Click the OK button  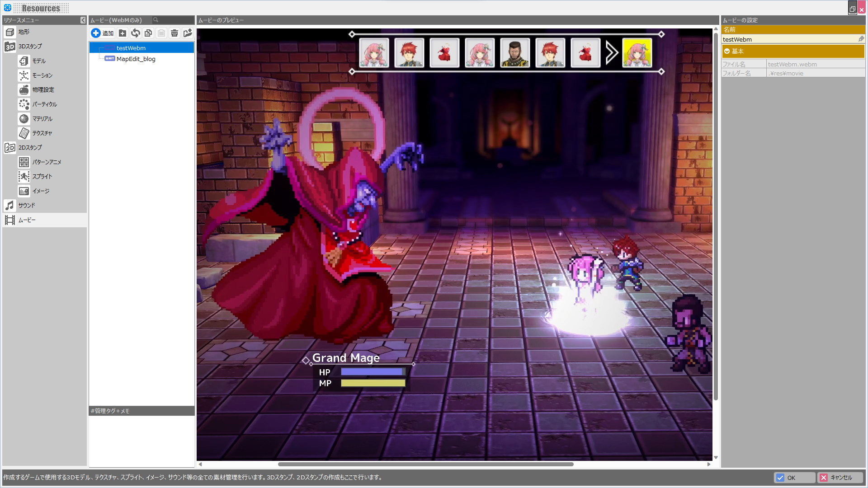(795, 478)
